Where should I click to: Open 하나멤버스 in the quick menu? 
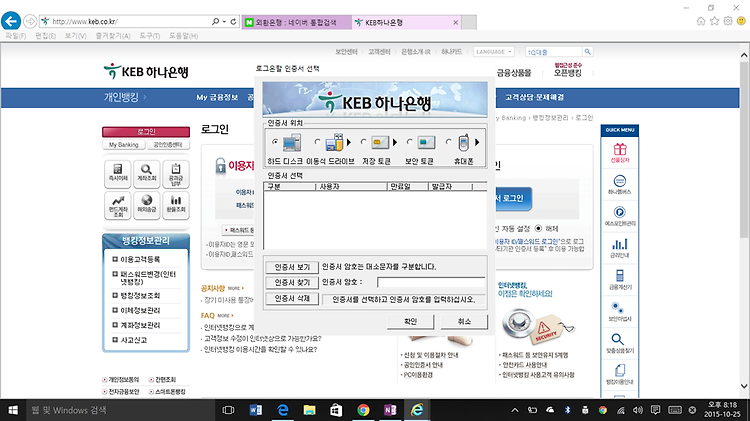point(619,185)
